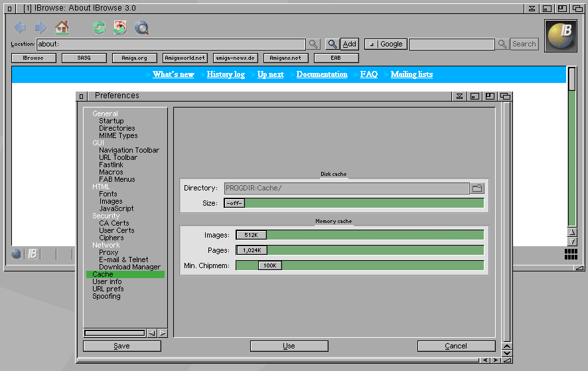Open Navigation Toolbar preferences
The height and width of the screenshot is (371, 588).
coord(129,150)
